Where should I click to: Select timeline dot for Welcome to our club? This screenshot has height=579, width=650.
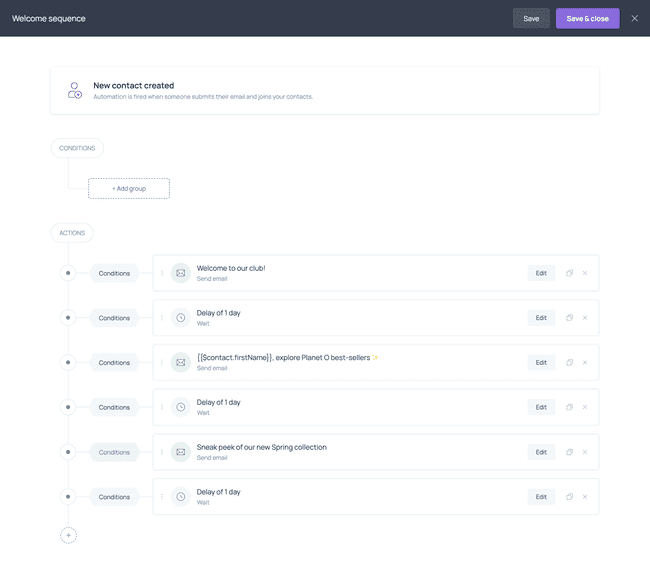pyautogui.click(x=68, y=273)
